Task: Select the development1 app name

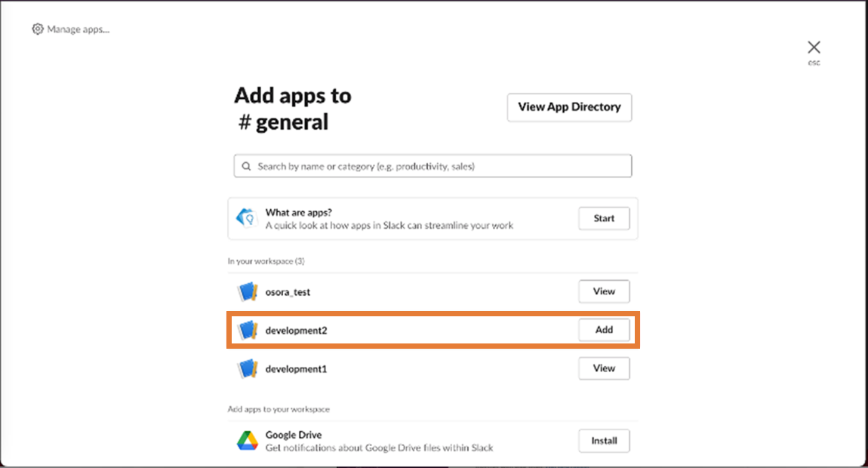Action: point(296,369)
